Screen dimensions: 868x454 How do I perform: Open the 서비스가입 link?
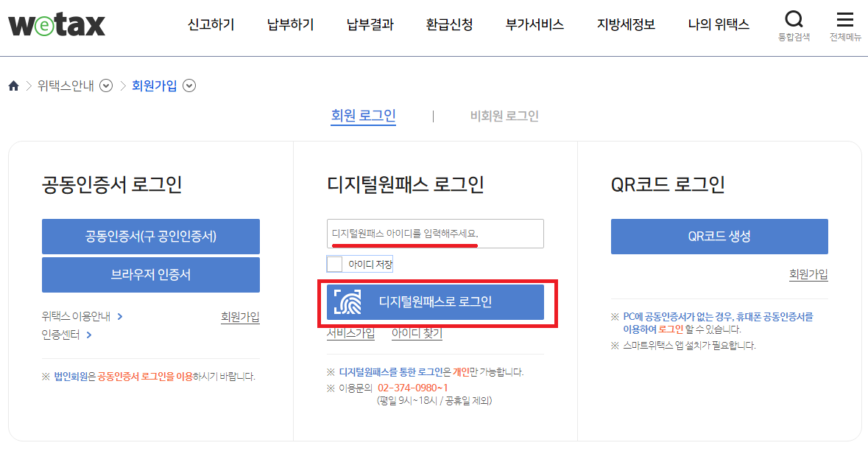point(350,333)
